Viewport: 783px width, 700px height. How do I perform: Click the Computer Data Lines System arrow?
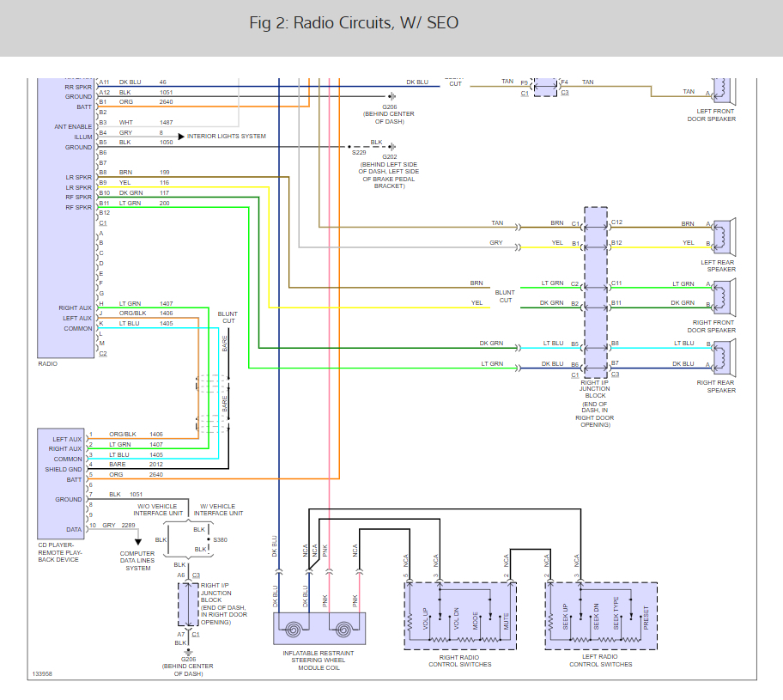[x=137, y=543]
